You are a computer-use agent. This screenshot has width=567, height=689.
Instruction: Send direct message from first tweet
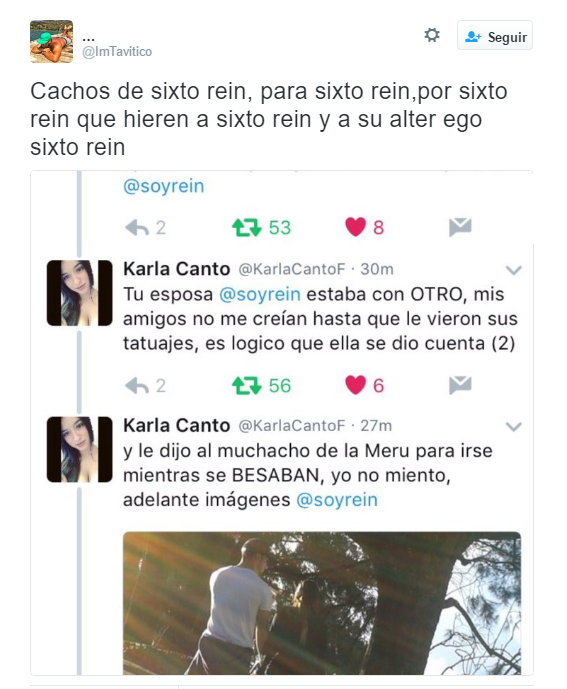pyautogui.click(x=460, y=227)
